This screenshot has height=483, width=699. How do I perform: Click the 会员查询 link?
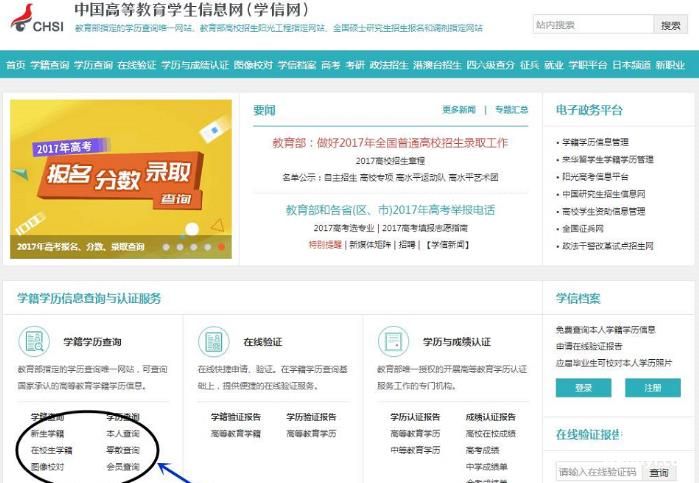click(123, 467)
